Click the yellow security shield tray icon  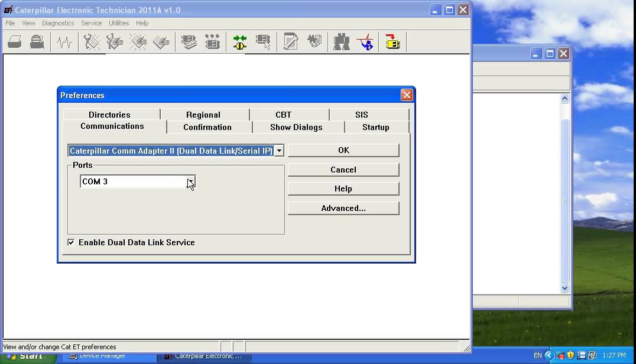(x=571, y=356)
